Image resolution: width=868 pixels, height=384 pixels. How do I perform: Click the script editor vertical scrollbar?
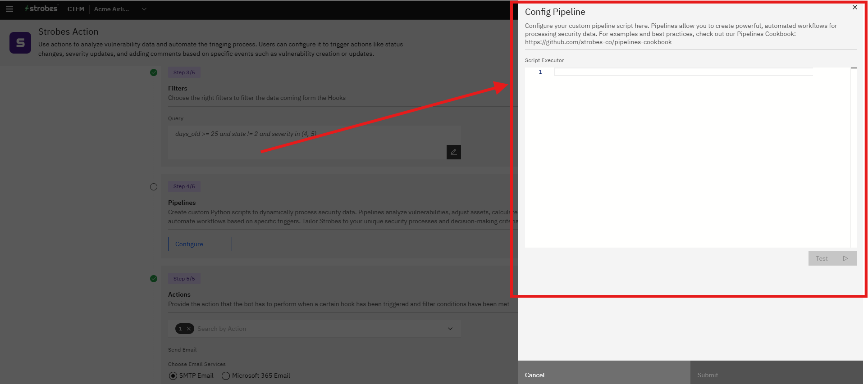tap(854, 158)
